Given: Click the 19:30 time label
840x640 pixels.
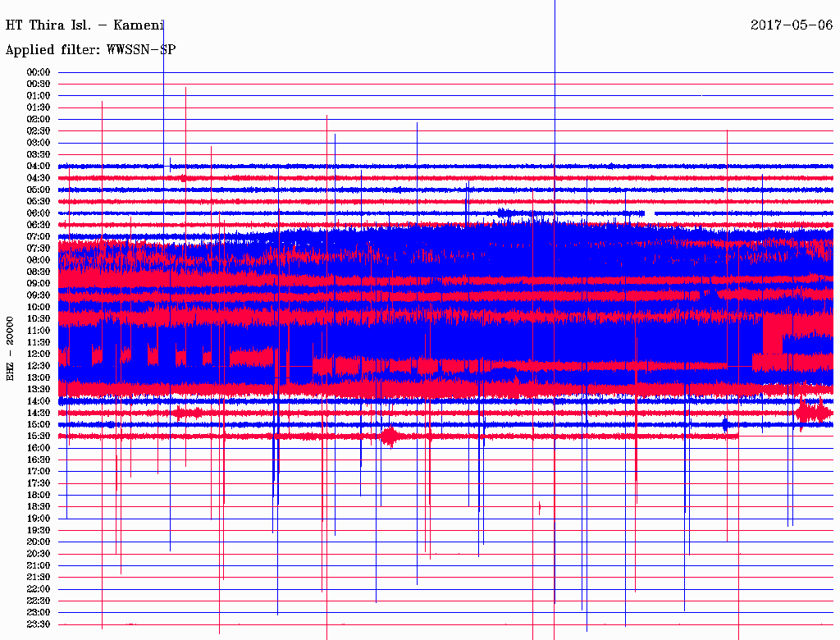Looking at the screenshot, I should (39, 530).
